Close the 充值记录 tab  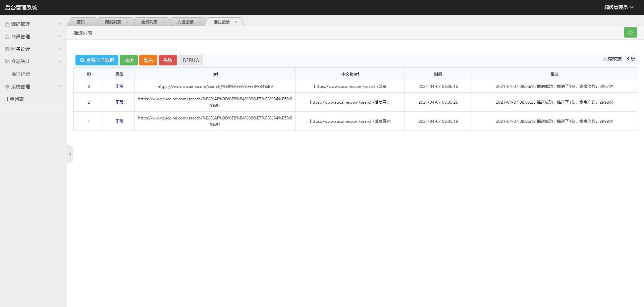pos(200,22)
